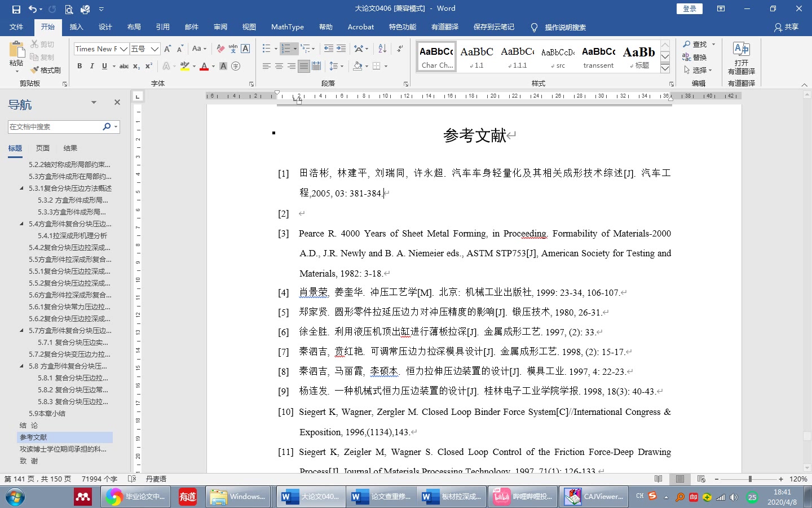The image size is (812, 508).
Task: Click the 粘贴 (Paste) button
Action: tap(16, 56)
